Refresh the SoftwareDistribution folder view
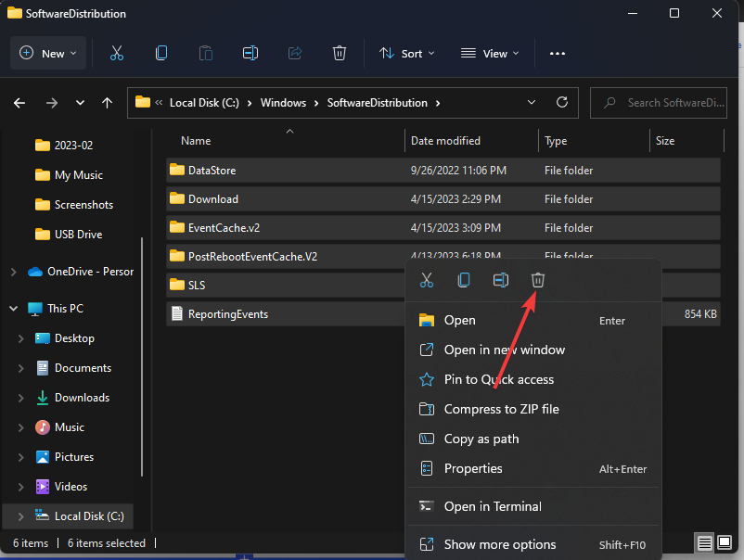The height and width of the screenshot is (560, 744). [562, 102]
